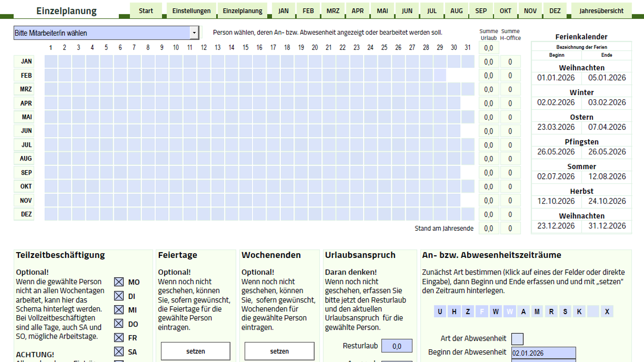Select absence type code K
The width and height of the screenshot is (644, 362).
click(x=579, y=312)
